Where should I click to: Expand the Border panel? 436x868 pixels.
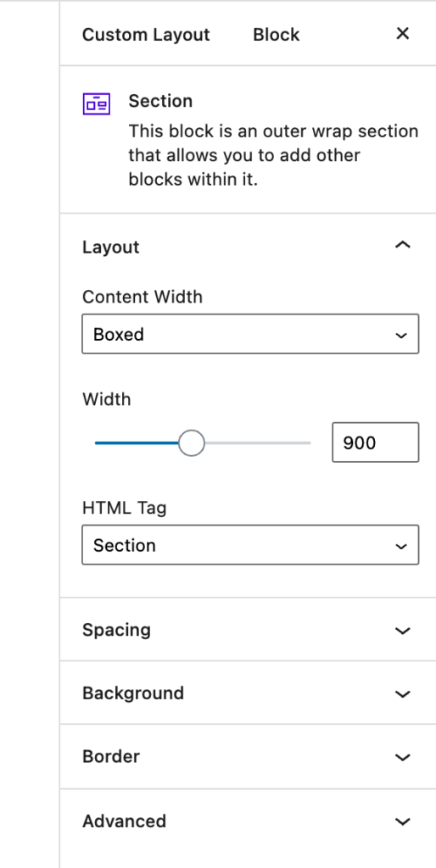249,756
